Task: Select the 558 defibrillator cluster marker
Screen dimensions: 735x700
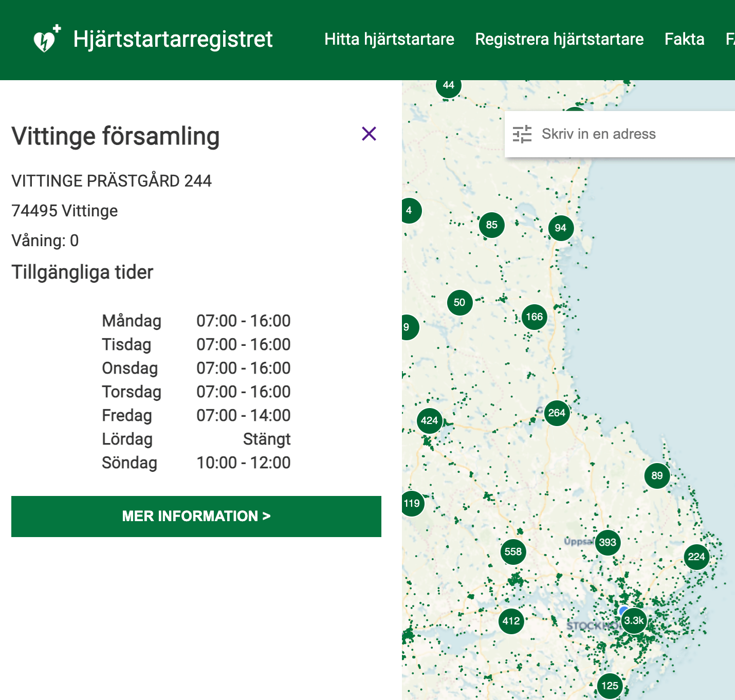Action: [513, 552]
